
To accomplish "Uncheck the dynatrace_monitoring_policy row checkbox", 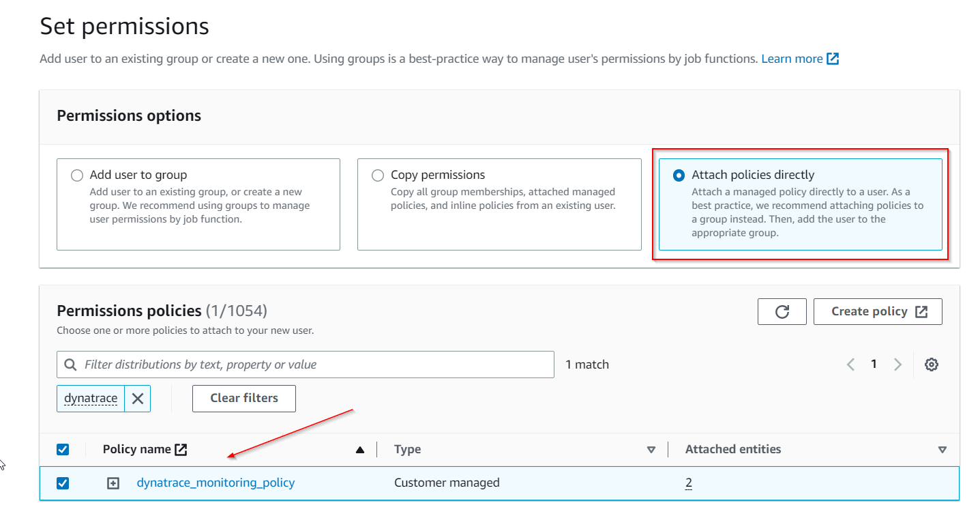I will tap(63, 483).
